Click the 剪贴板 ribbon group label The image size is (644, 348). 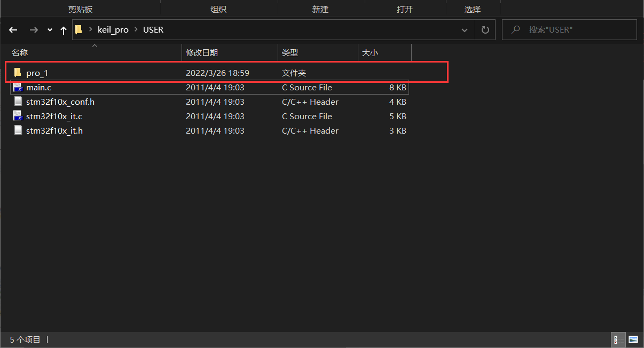coord(81,10)
